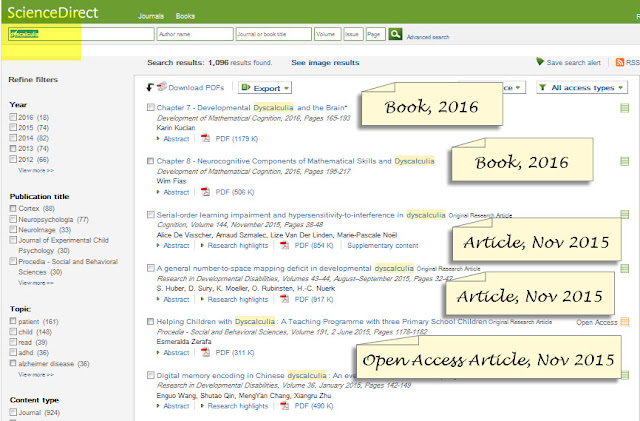Follow the Advanced search link
The image size is (640, 421).
427,37
